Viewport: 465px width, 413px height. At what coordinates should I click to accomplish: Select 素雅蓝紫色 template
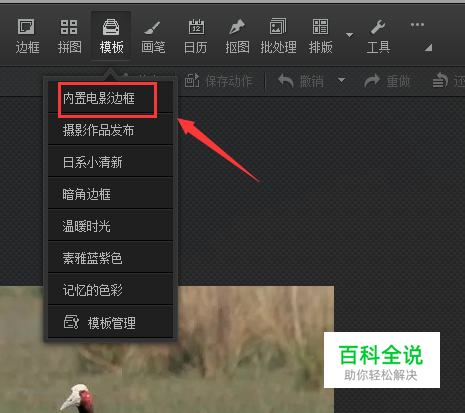tap(111, 258)
